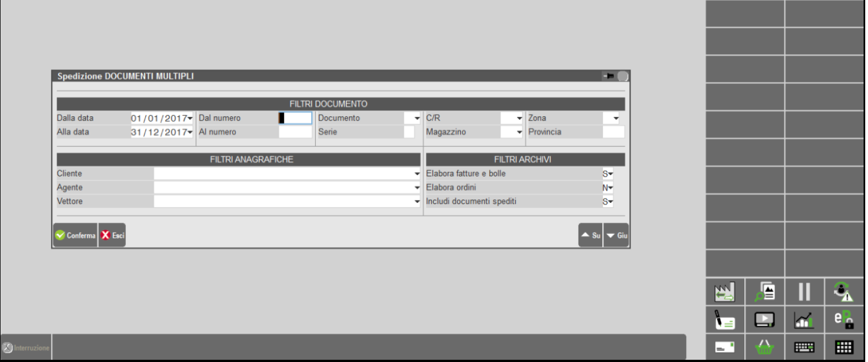Open the document search magnifier icon
Image resolution: width=868 pixels, height=362 pixels.
(x=765, y=291)
